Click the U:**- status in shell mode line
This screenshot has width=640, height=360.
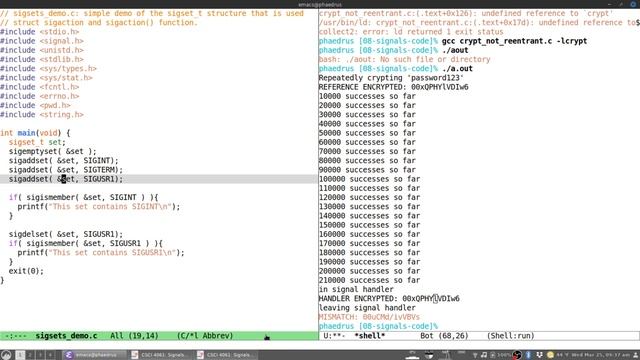click(x=334, y=336)
